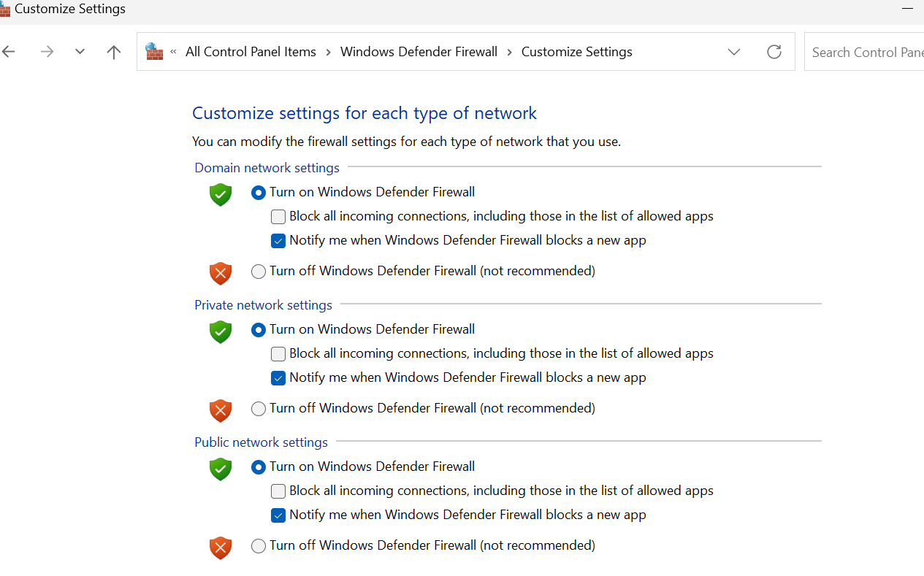Click the double chevron before All Control Panel Items
This screenshot has height=576, width=924.
pos(174,52)
